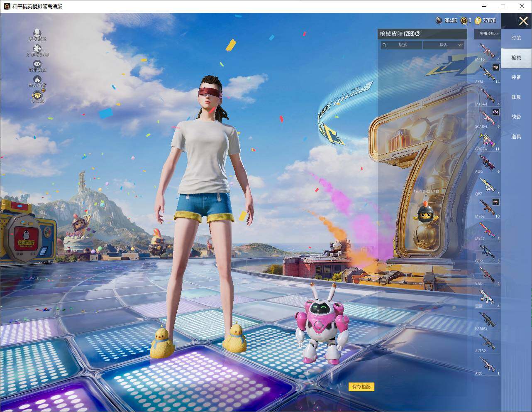Click the badge on the SCAR-L row

click(495, 112)
